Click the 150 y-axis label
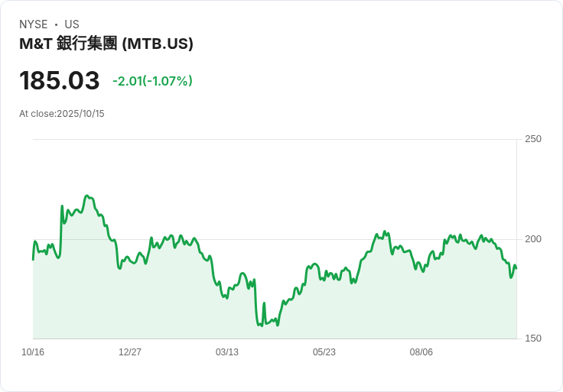This screenshot has height=392, width=563. click(x=532, y=339)
